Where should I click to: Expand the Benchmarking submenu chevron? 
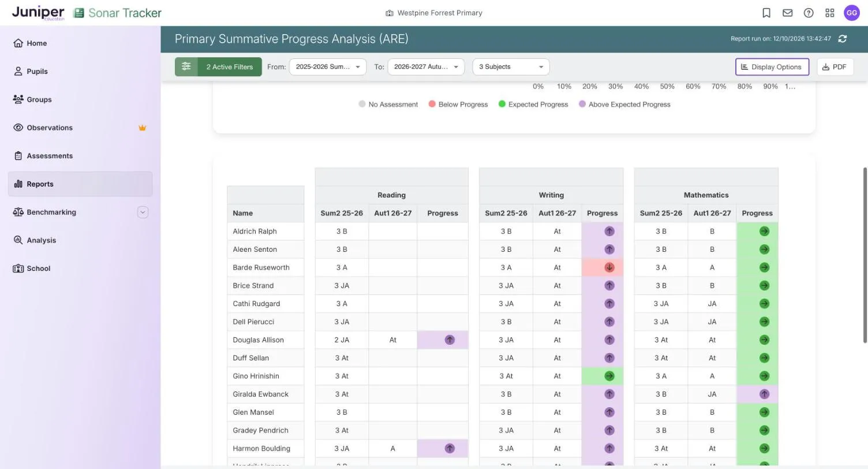[143, 212]
